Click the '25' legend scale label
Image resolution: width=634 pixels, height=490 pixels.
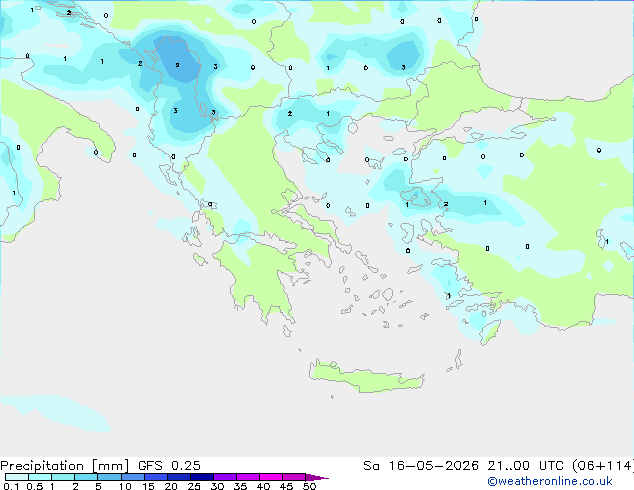coord(194,486)
